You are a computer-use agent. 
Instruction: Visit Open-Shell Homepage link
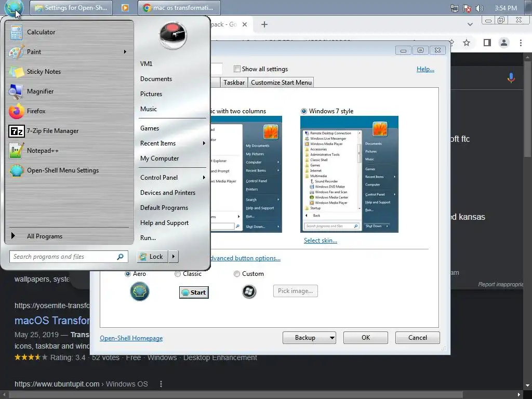click(131, 338)
